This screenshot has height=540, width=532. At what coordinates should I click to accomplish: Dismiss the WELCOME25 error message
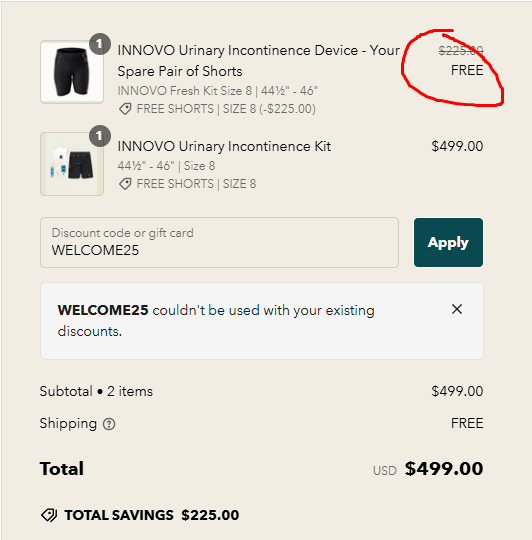[457, 309]
